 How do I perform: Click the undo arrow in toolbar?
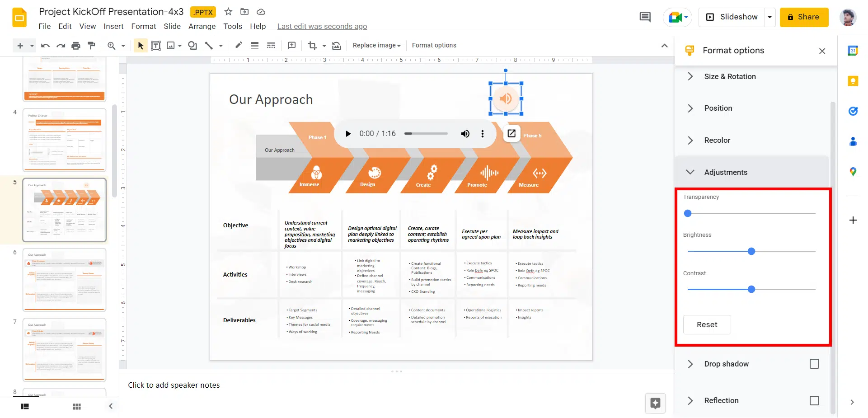[45, 46]
